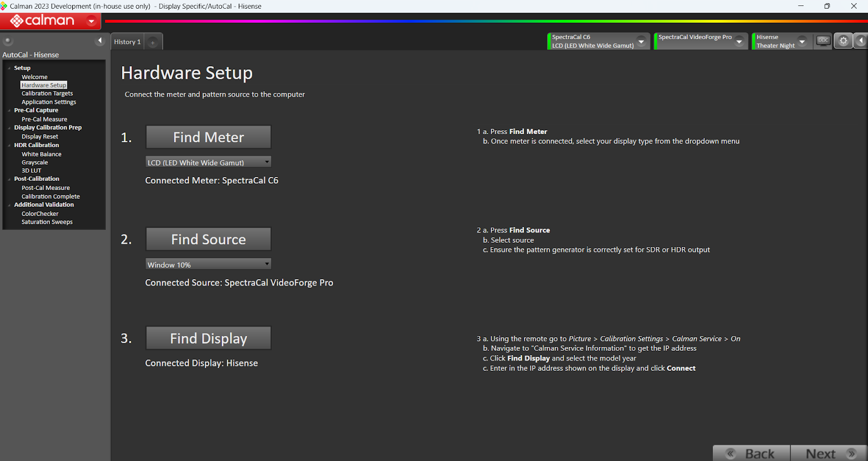Click the 'Connected Display: Hisense' text
Viewport: 868px width, 461px height.
coord(201,363)
